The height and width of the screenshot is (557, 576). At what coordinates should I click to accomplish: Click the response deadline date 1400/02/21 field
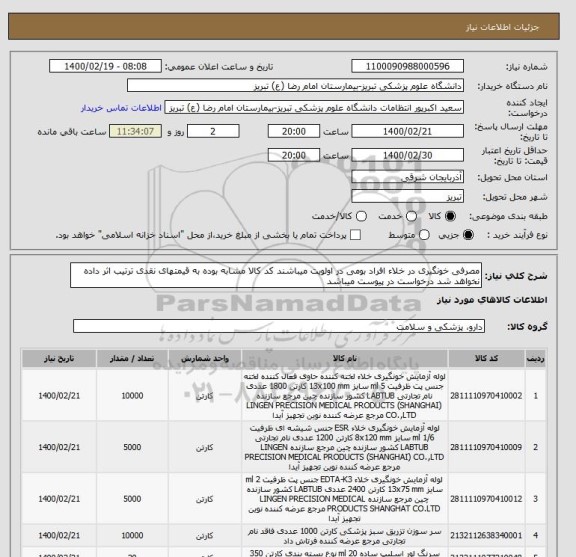pyautogui.click(x=407, y=131)
